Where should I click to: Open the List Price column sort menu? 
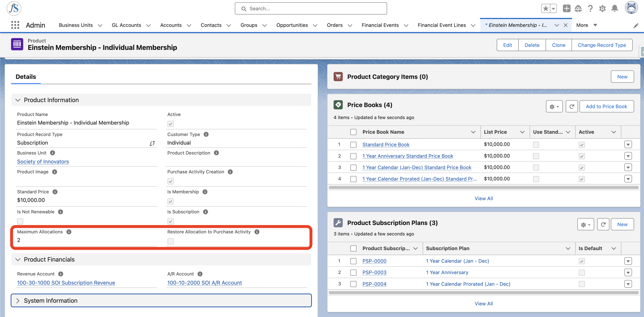(x=522, y=132)
